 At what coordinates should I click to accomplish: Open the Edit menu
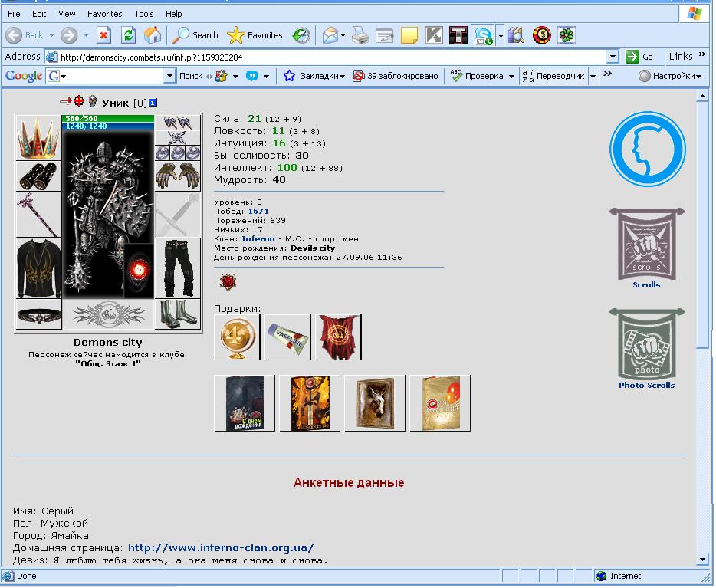[x=39, y=14]
